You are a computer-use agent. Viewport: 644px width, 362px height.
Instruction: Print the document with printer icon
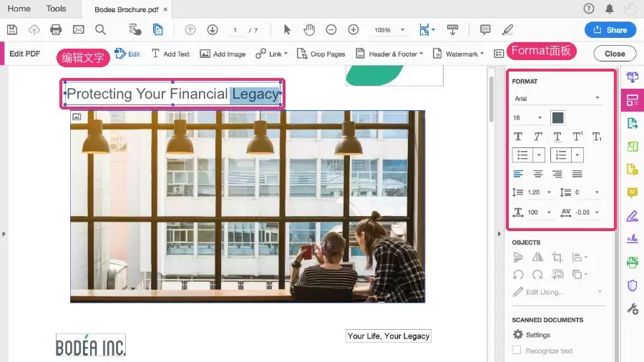[x=56, y=29]
